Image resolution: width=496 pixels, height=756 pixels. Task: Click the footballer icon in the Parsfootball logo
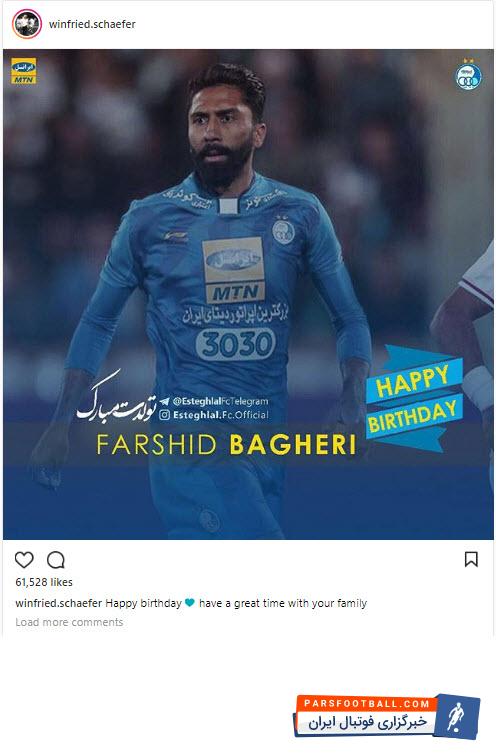pos(456,716)
